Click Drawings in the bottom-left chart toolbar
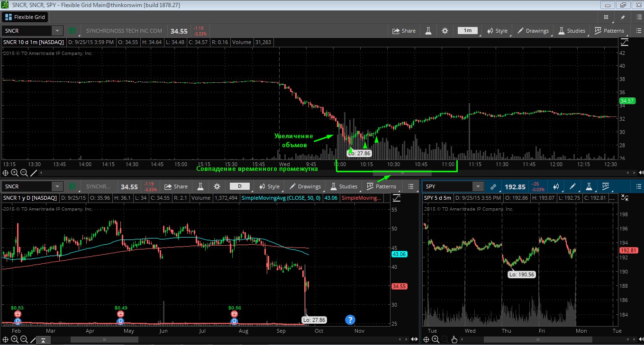 click(305, 186)
